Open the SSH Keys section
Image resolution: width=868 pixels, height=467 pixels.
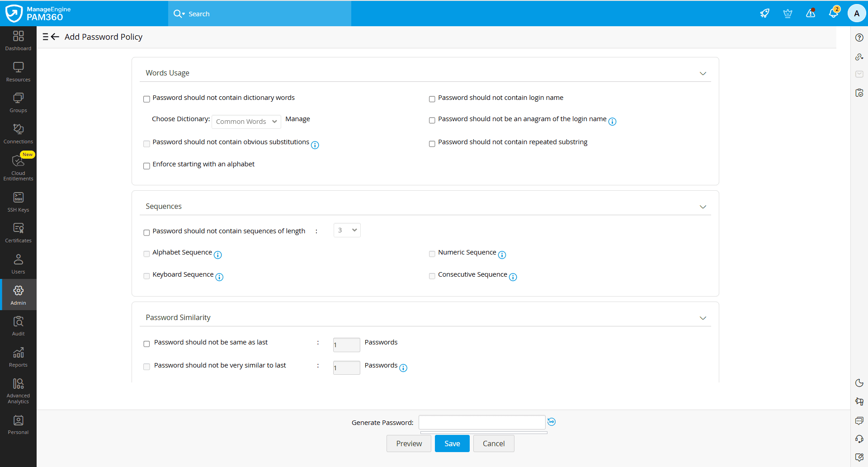click(x=18, y=201)
